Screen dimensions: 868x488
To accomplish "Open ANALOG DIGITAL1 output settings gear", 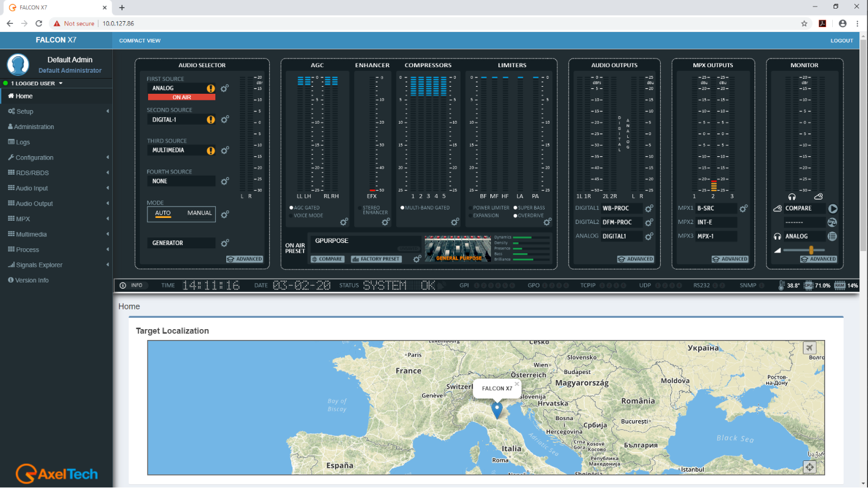I will (x=649, y=236).
